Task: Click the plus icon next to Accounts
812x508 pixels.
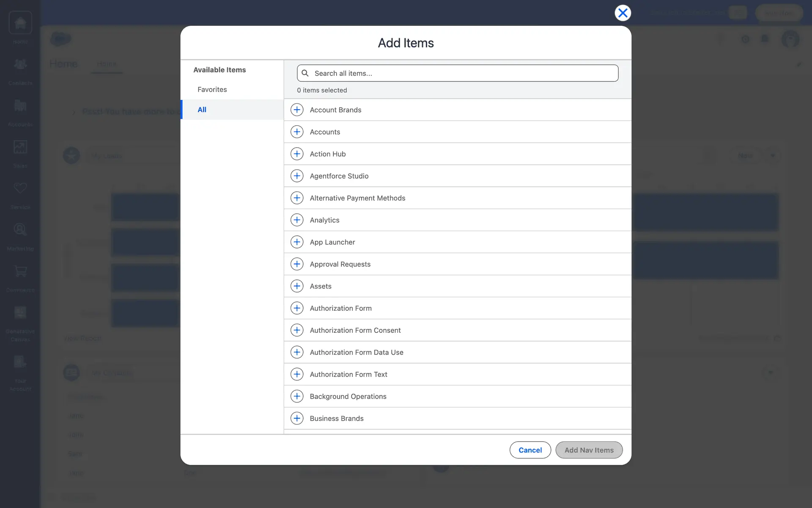Action: [x=297, y=132]
